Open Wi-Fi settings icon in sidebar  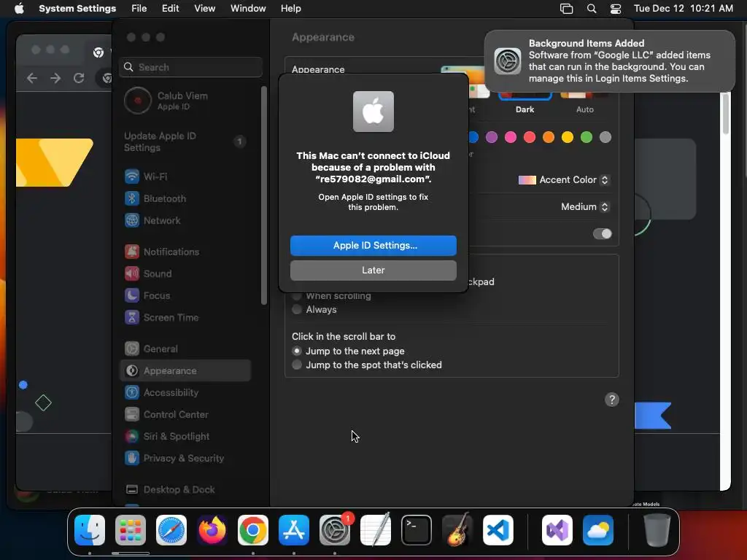click(x=132, y=176)
